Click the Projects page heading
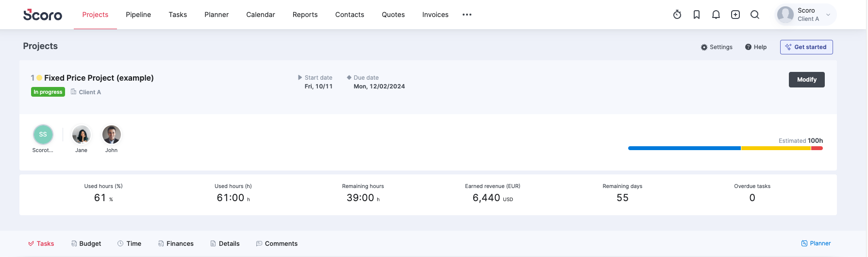 coord(40,46)
